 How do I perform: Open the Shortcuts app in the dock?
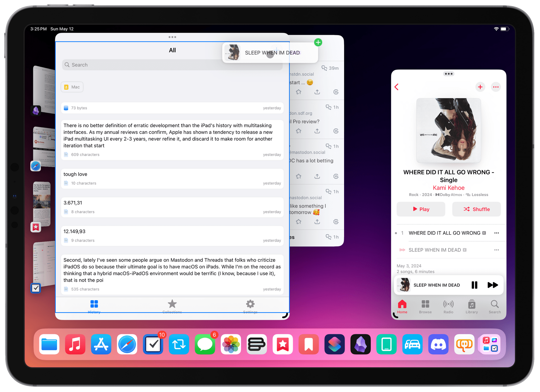(335, 344)
